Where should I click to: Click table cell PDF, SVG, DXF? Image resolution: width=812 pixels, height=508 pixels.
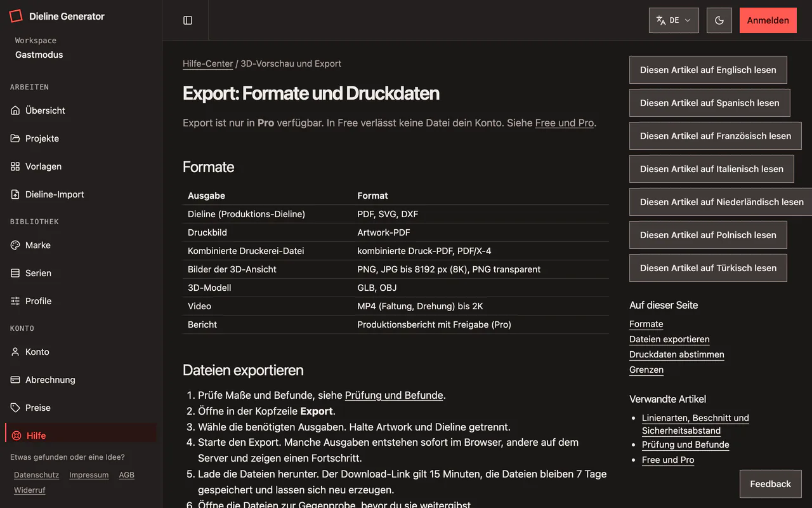(x=388, y=214)
